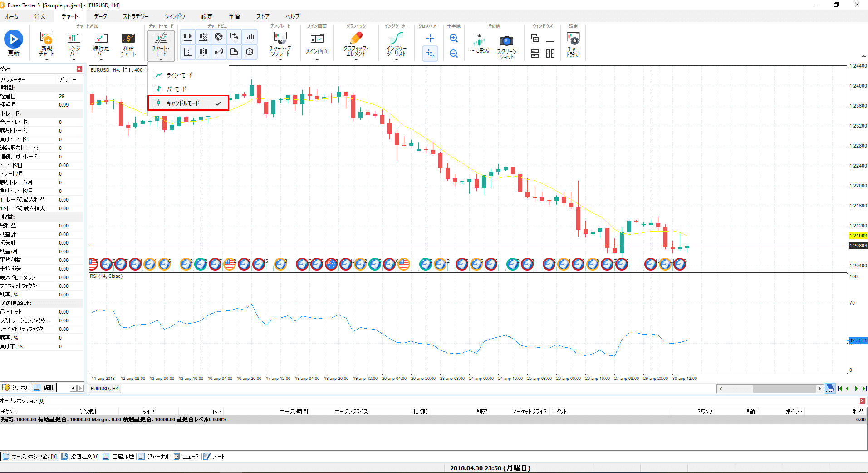The image size is (868, 473).
Task: Open the ストラテジー ribbon tab
Action: [135, 16]
